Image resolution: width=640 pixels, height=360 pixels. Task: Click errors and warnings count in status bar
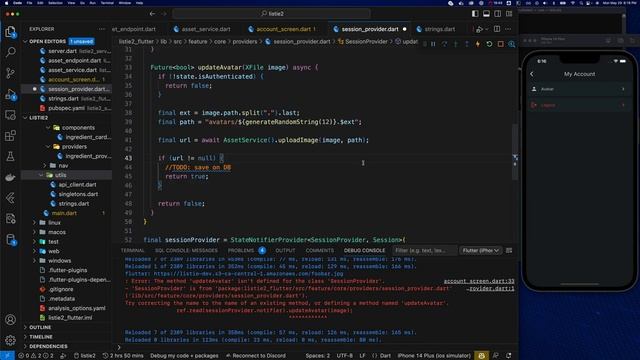point(36,356)
